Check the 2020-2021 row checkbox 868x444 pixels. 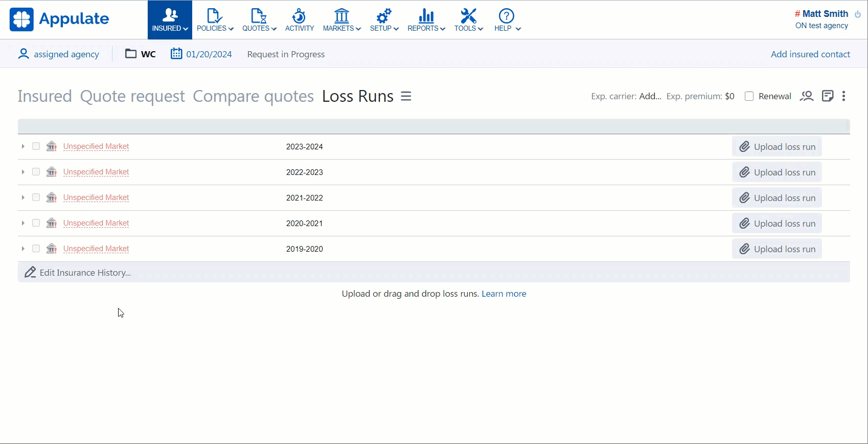(x=36, y=223)
